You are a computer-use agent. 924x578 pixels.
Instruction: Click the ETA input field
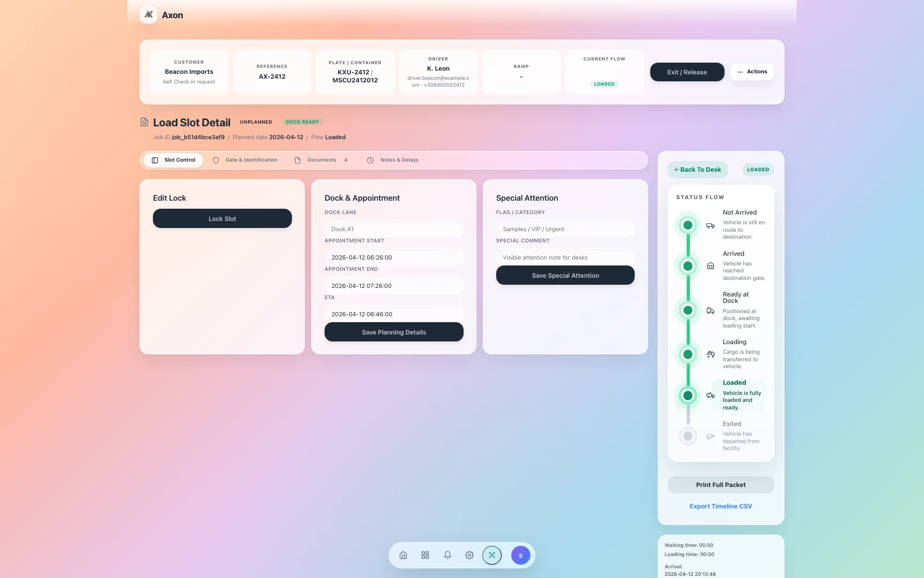[394, 314]
